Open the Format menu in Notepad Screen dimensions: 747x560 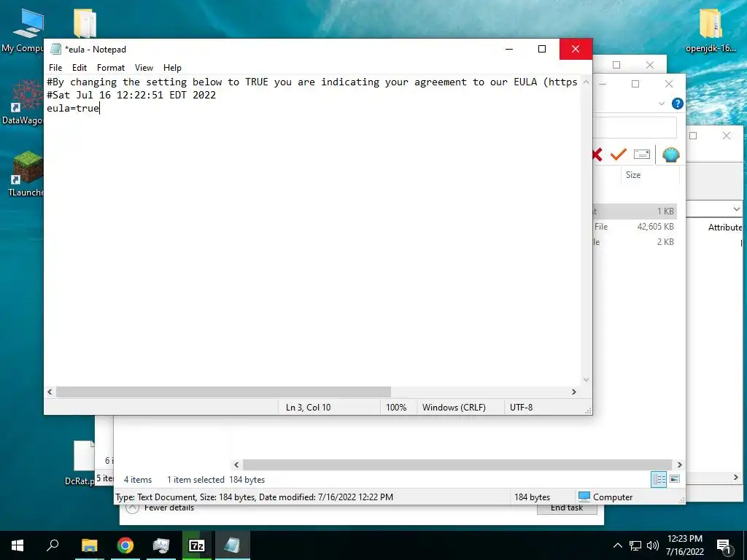point(111,68)
